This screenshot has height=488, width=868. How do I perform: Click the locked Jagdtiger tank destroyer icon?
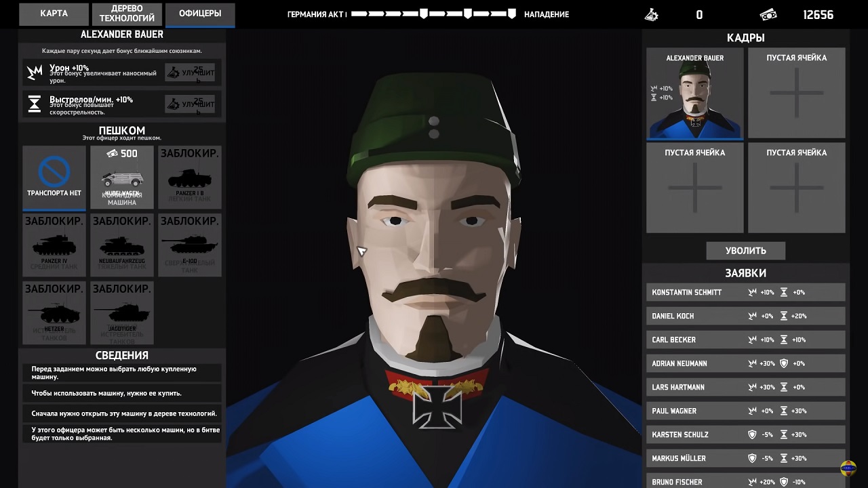(122, 313)
